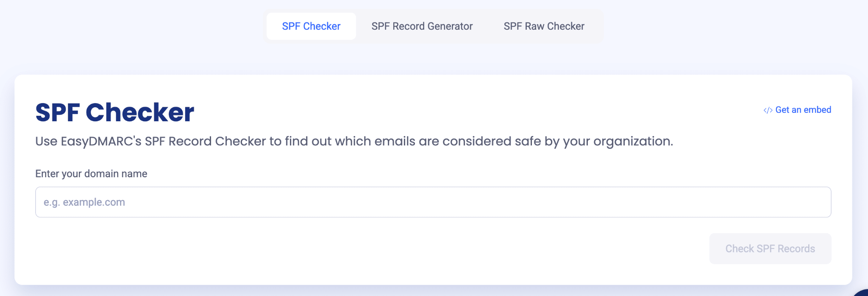Image resolution: width=868 pixels, height=296 pixels.
Task: Click the Enter your domain name label
Action: tap(91, 174)
